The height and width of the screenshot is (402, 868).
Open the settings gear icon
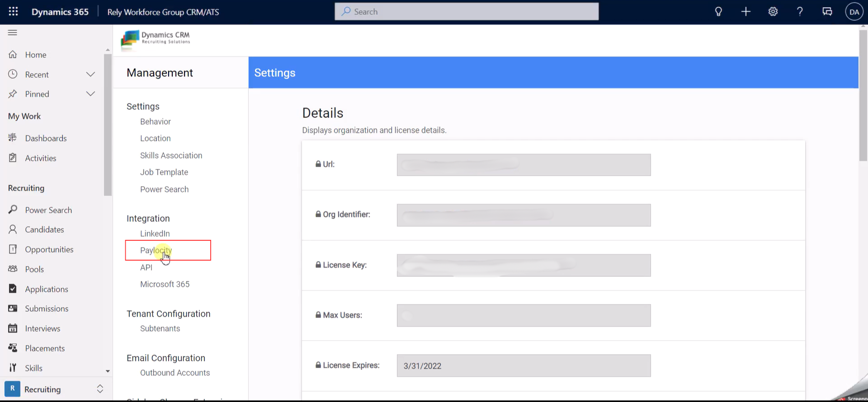tap(773, 12)
